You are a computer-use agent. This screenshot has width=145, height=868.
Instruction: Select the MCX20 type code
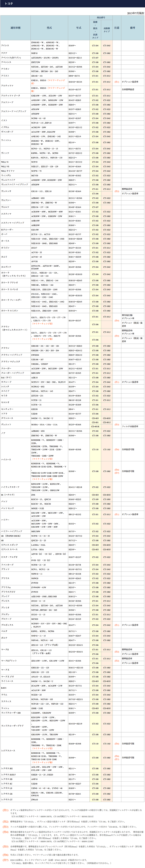coord(35,619)
